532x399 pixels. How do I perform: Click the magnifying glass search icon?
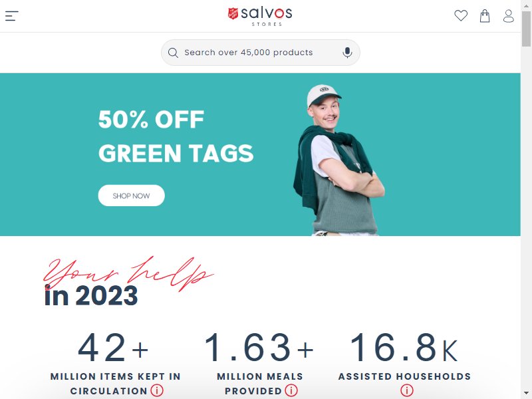click(x=173, y=53)
